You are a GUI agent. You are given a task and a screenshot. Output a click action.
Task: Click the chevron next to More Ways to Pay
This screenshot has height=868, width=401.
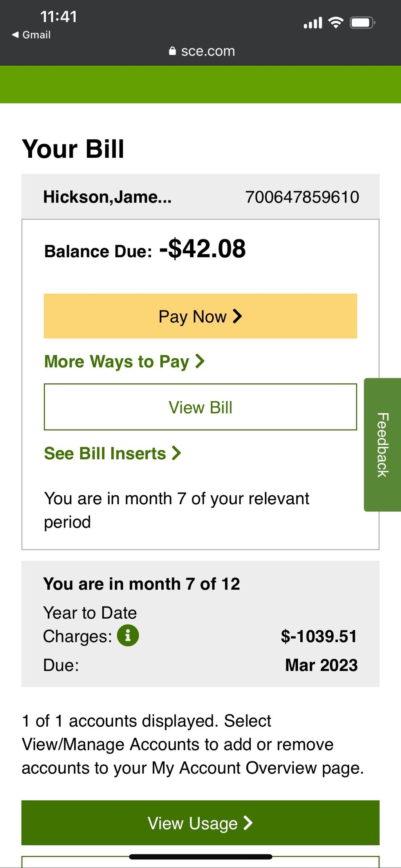200,361
